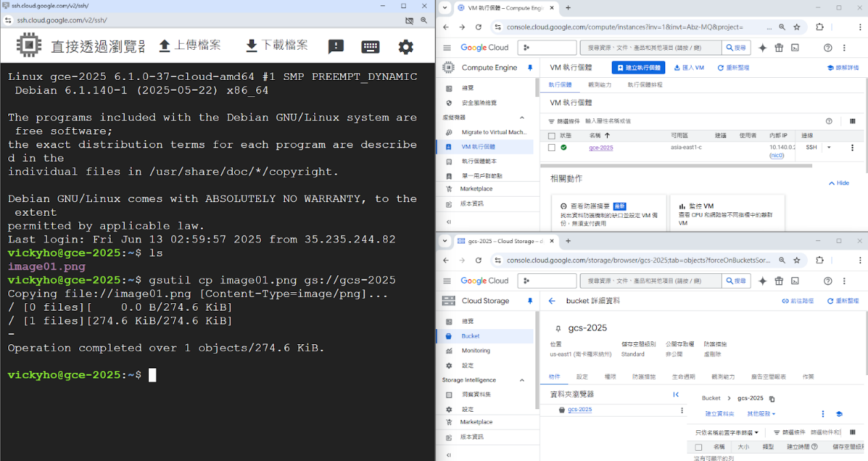Screen dimensions: 868x461
Task: Open the feedback icon in SSH toolbar
Action: pyautogui.click(x=335, y=47)
